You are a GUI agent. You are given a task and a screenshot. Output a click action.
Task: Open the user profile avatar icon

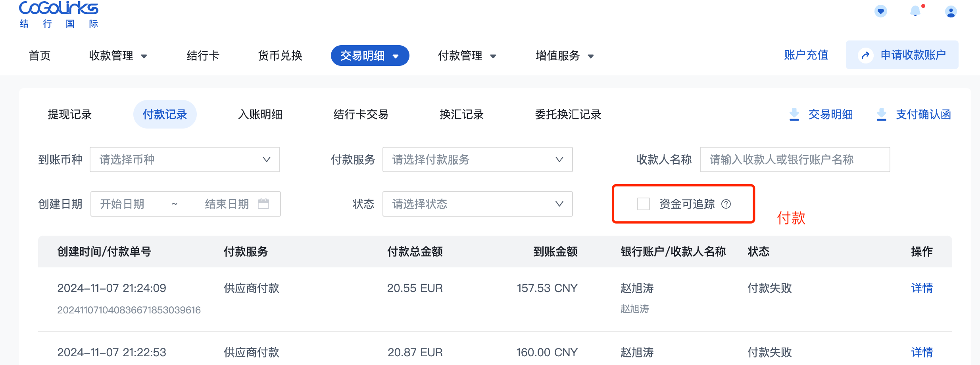coord(951,12)
